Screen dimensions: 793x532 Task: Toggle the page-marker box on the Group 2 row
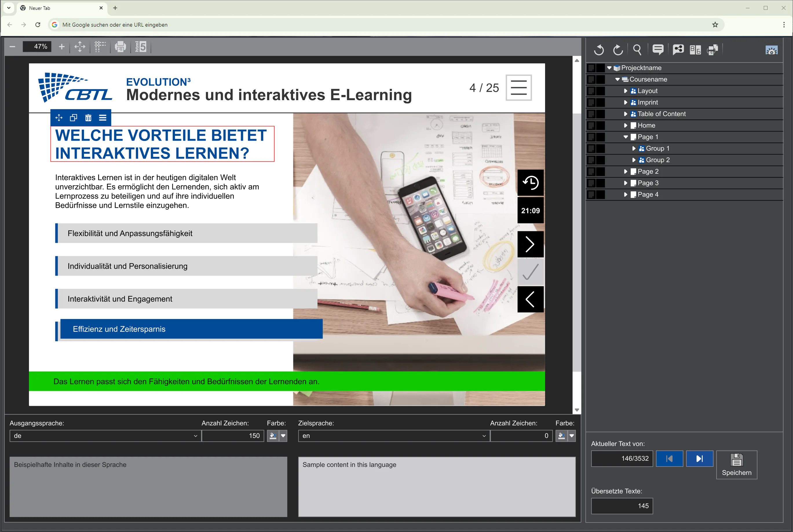coord(591,160)
